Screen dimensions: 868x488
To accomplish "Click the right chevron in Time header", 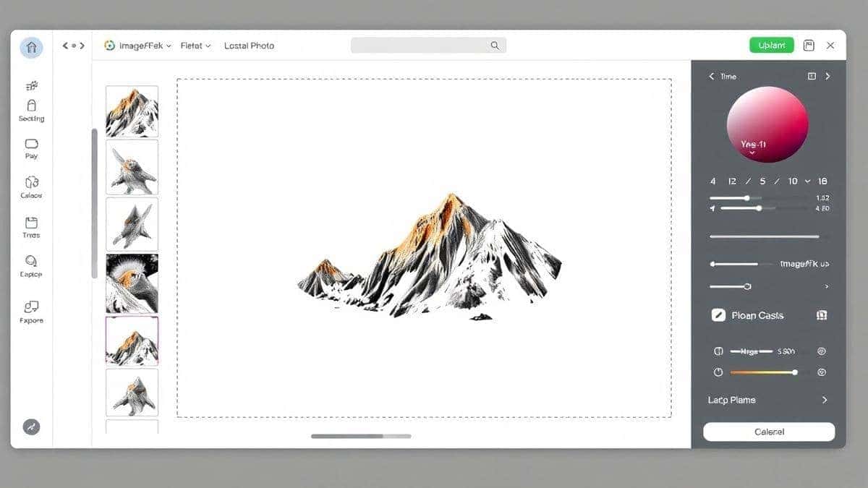I will pos(827,76).
